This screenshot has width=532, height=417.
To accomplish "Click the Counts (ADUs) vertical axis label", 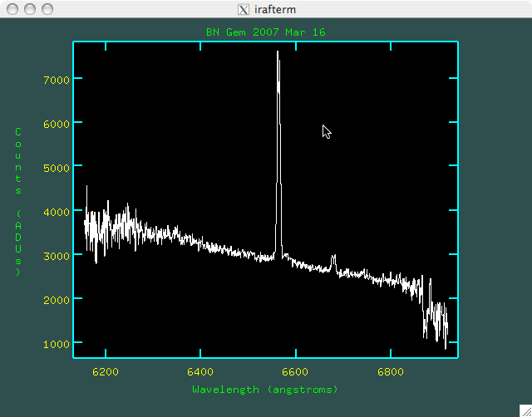I will [18, 202].
